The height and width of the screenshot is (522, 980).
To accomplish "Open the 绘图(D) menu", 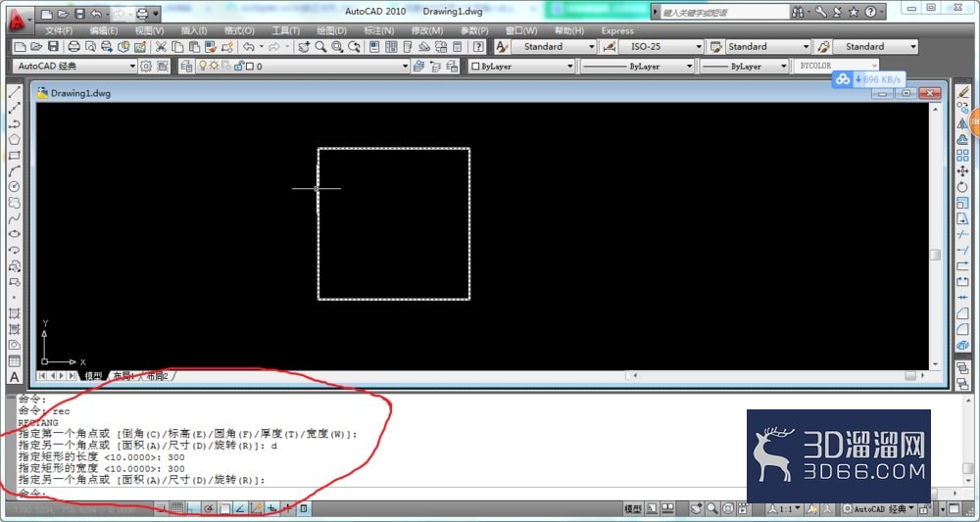I will [331, 30].
